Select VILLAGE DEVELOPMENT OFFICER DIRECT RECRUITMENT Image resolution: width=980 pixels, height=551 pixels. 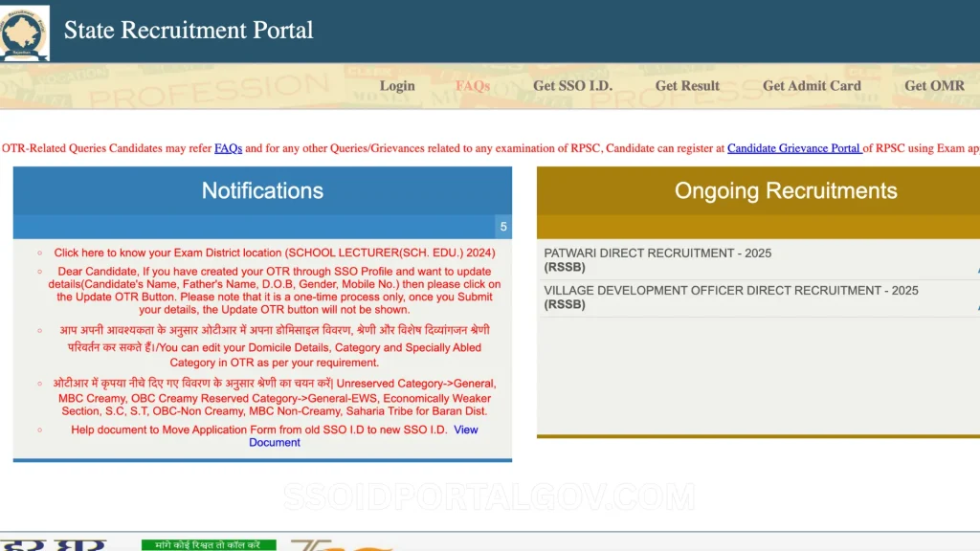point(756,297)
